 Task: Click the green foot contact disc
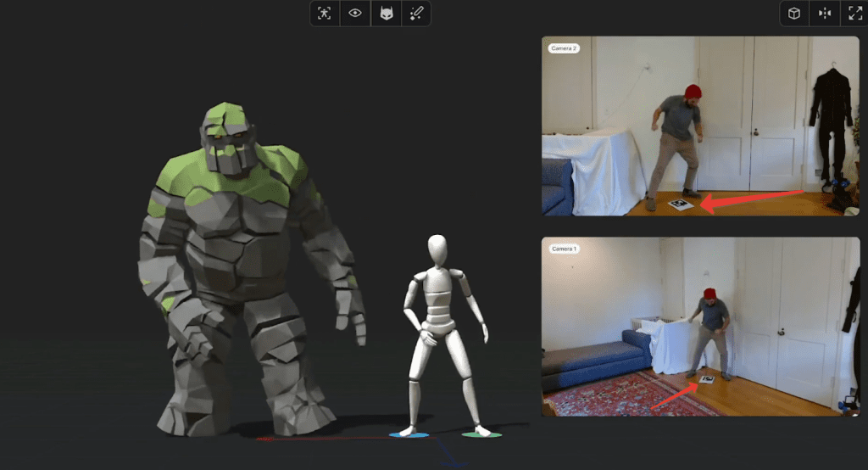point(481,434)
